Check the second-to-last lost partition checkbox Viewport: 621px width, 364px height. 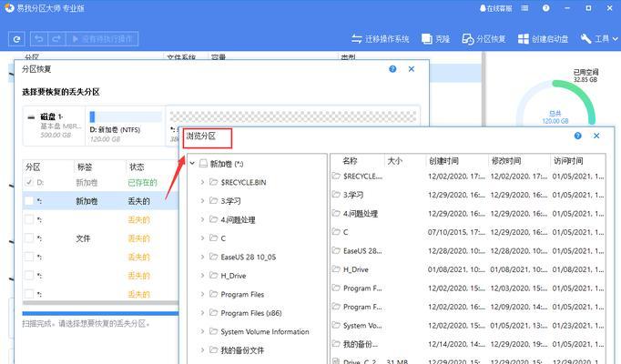tap(29, 276)
